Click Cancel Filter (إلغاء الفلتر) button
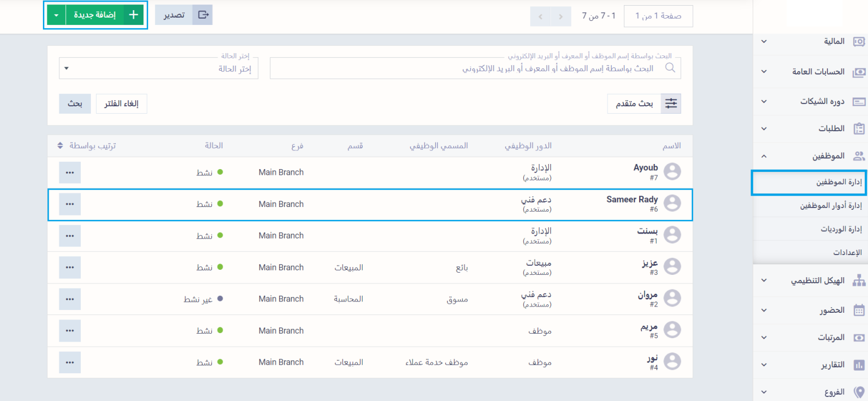 [121, 104]
